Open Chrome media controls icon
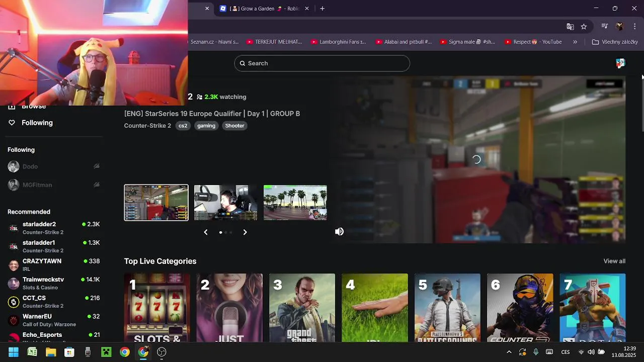Image resolution: width=644 pixels, height=362 pixels. pyautogui.click(x=605, y=26)
